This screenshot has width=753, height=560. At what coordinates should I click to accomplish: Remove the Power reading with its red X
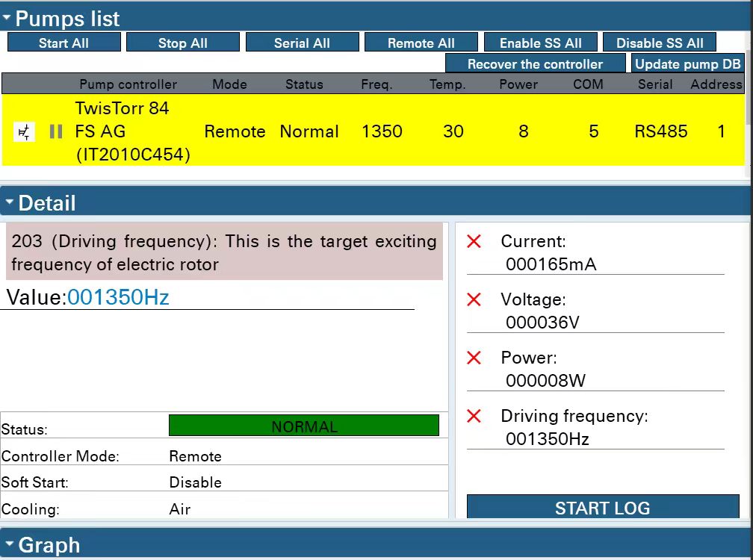pyautogui.click(x=474, y=358)
